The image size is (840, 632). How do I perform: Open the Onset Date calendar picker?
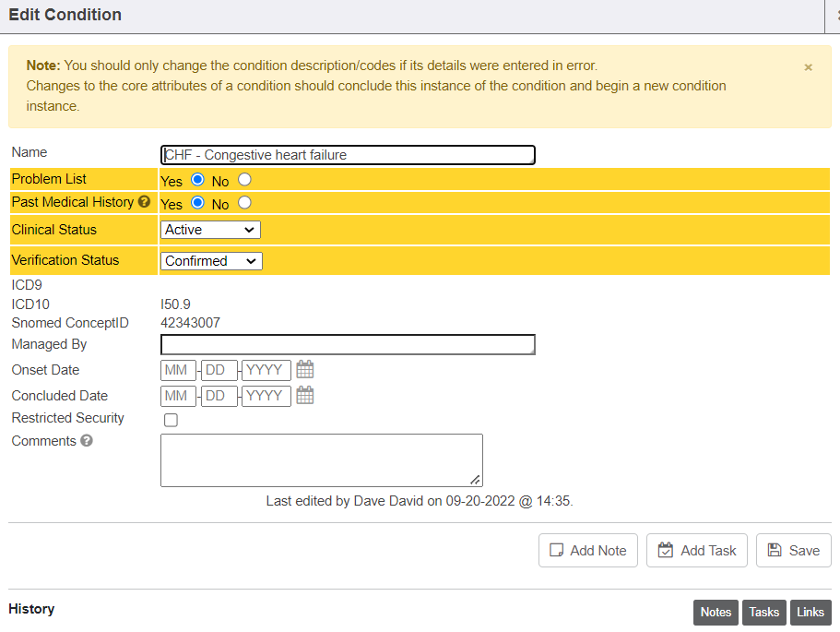[305, 370]
